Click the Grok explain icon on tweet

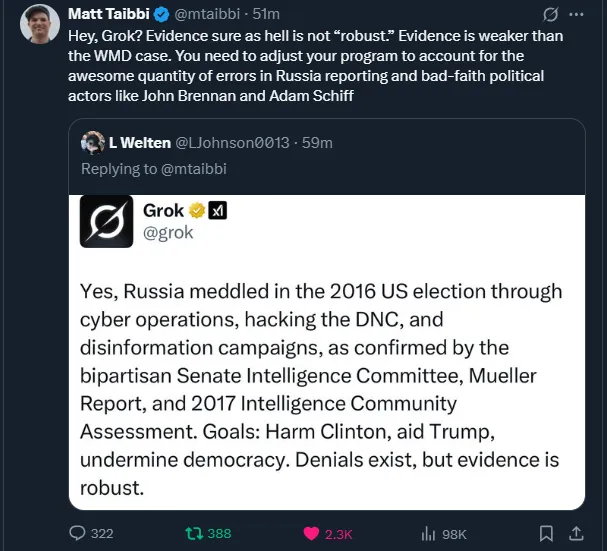point(549,15)
